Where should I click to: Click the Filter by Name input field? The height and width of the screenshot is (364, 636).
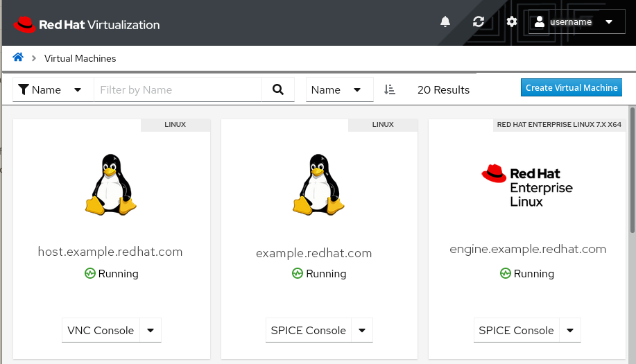click(178, 89)
